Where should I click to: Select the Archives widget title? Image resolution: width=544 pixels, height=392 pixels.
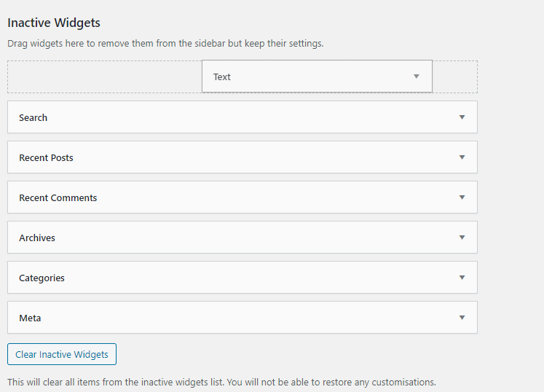(37, 238)
